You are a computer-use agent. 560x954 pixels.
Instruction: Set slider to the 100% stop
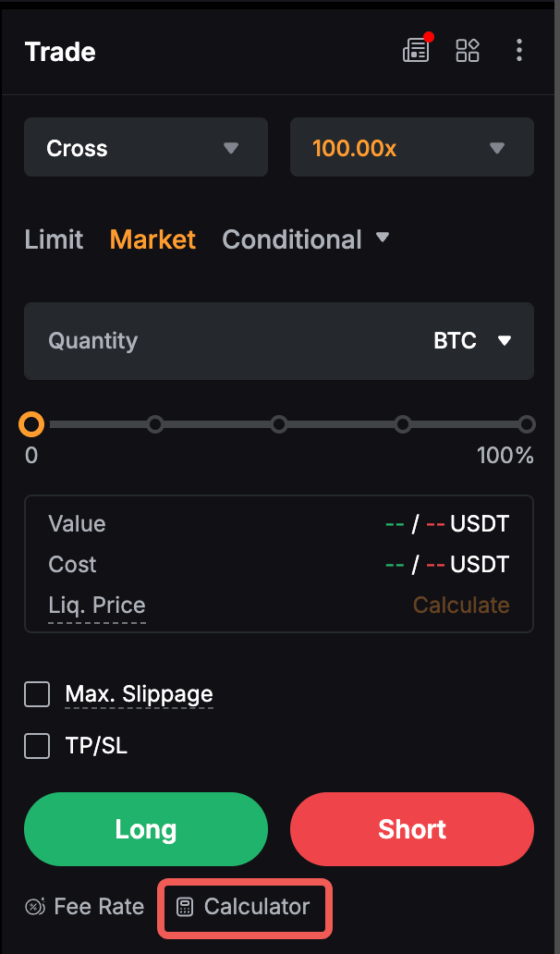[527, 424]
